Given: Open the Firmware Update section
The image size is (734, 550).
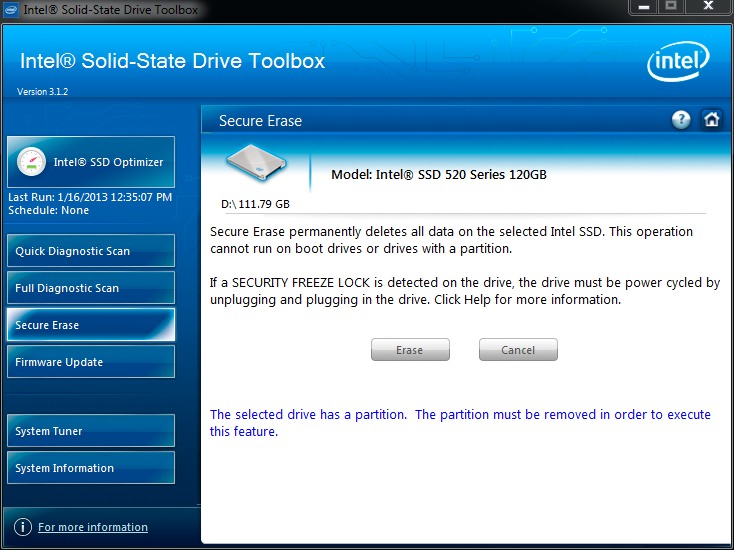Looking at the screenshot, I should click(x=91, y=362).
